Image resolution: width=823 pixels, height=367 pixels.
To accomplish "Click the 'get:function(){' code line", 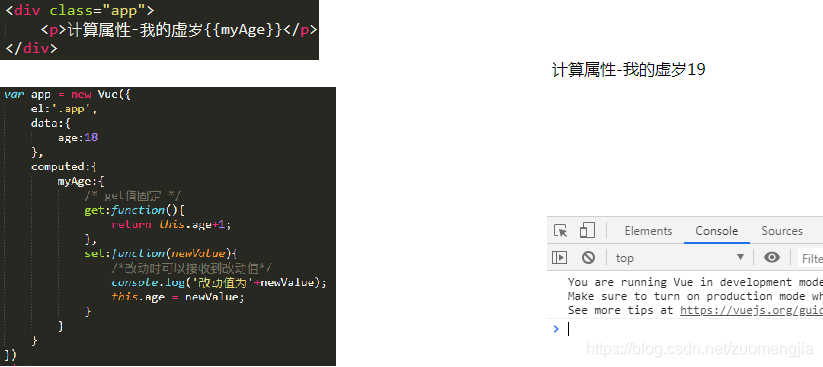I will point(135,211).
